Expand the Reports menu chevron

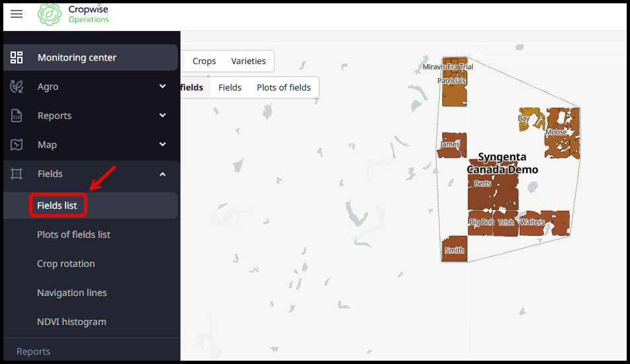pyautogui.click(x=163, y=116)
